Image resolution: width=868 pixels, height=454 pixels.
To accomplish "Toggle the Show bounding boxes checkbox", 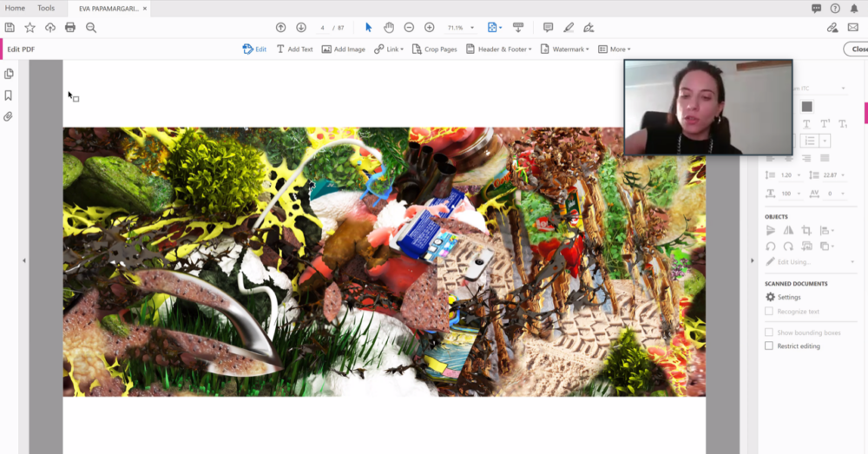I will tap(769, 332).
